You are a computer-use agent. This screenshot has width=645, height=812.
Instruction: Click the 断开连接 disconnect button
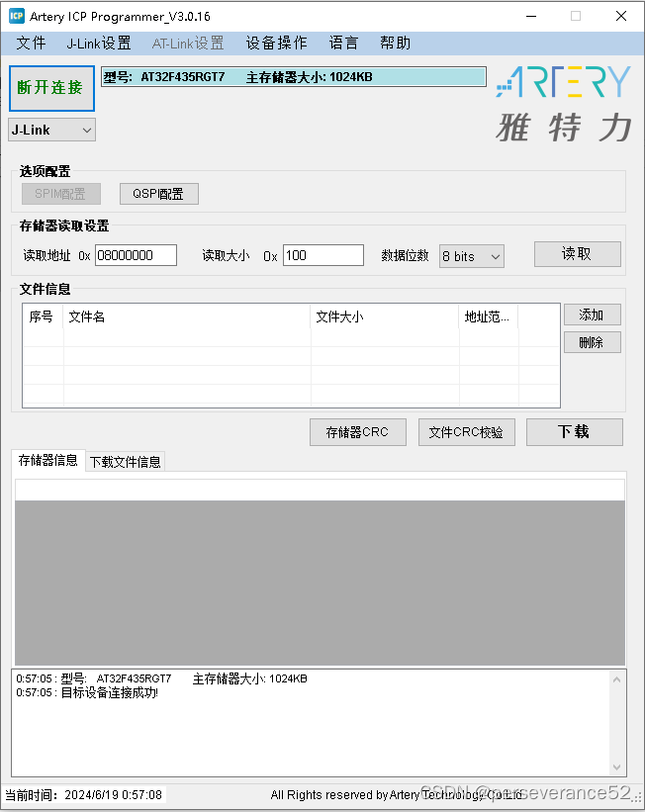51,88
